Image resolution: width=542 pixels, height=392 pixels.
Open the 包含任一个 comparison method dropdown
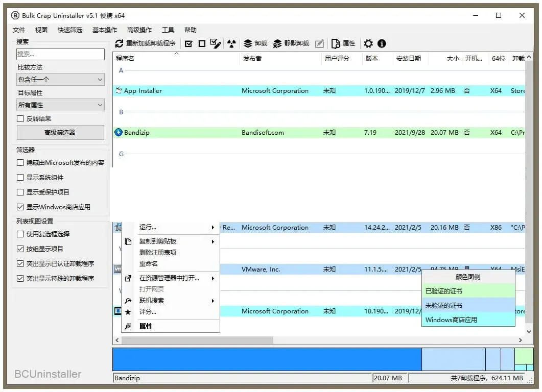click(60, 79)
